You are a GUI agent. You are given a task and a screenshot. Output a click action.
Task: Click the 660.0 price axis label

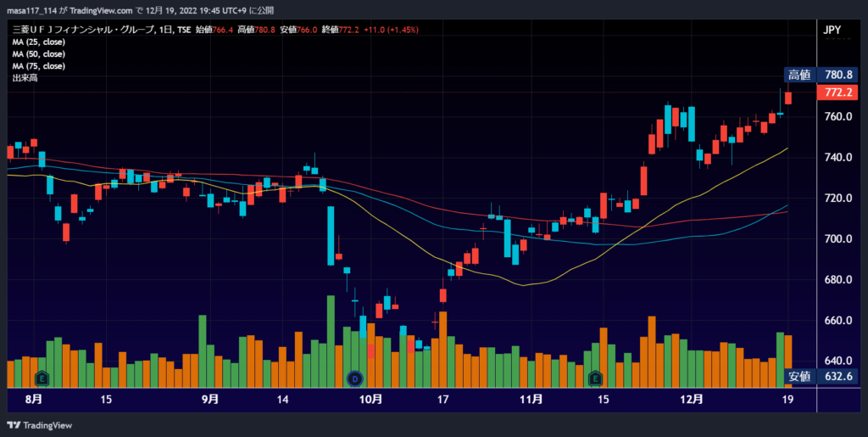pyautogui.click(x=838, y=321)
